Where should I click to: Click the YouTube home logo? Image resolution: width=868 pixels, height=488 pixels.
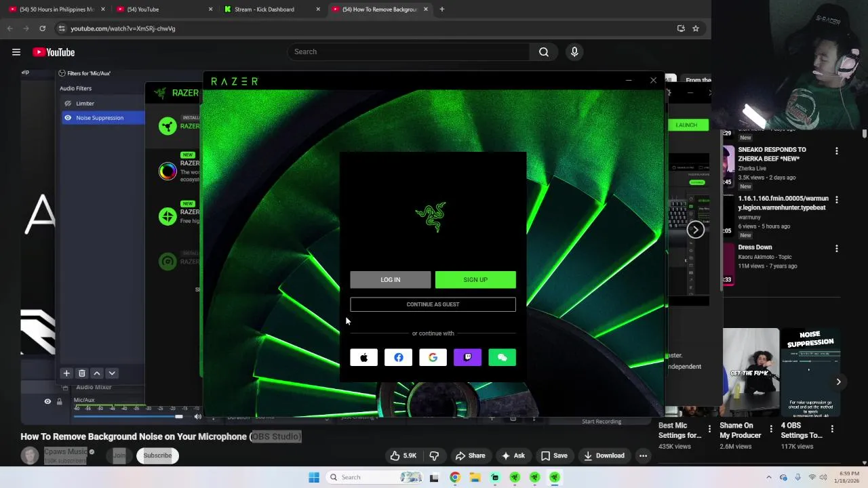tap(54, 52)
